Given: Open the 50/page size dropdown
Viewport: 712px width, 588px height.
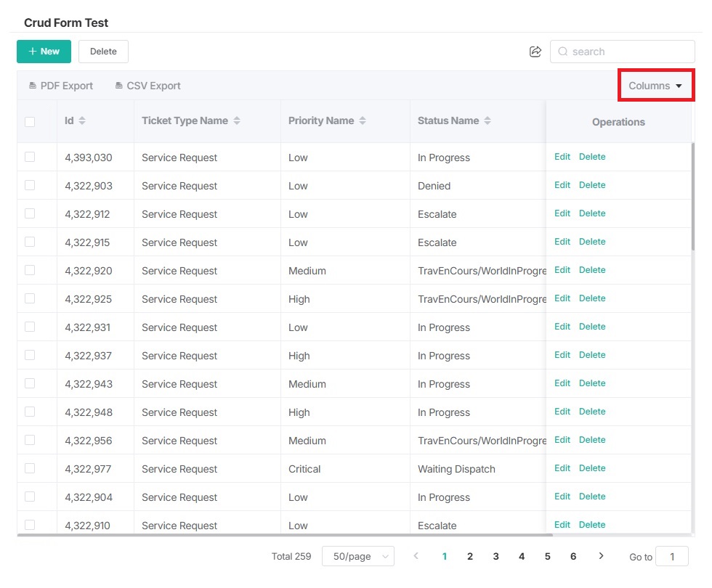Looking at the screenshot, I should [357, 556].
